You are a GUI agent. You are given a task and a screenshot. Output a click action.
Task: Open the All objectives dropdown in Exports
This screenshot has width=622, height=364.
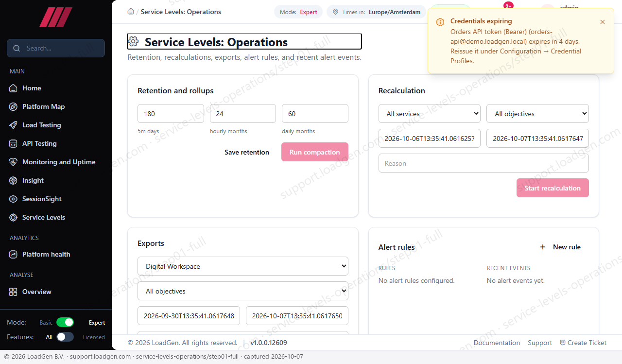243,291
